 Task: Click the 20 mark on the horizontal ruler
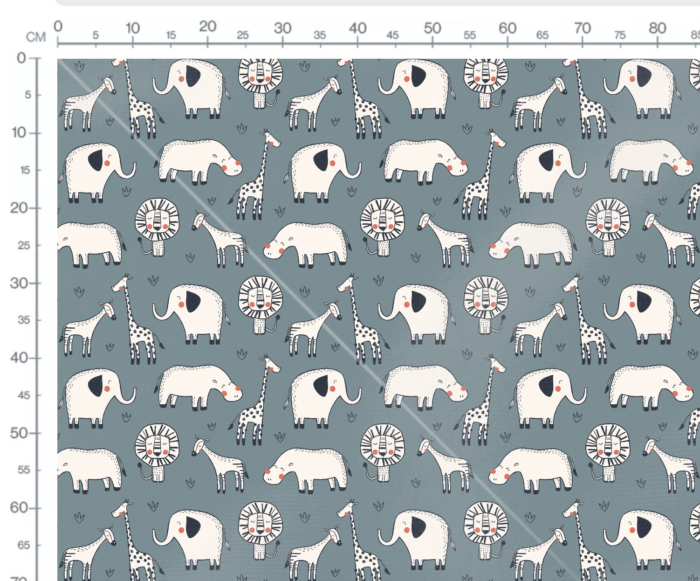[x=208, y=27]
